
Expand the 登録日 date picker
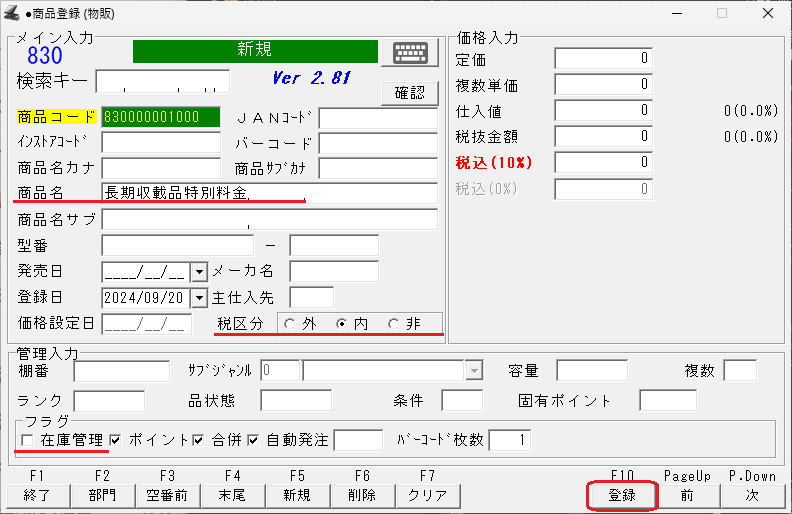pyautogui.click(x=198, y=297)
